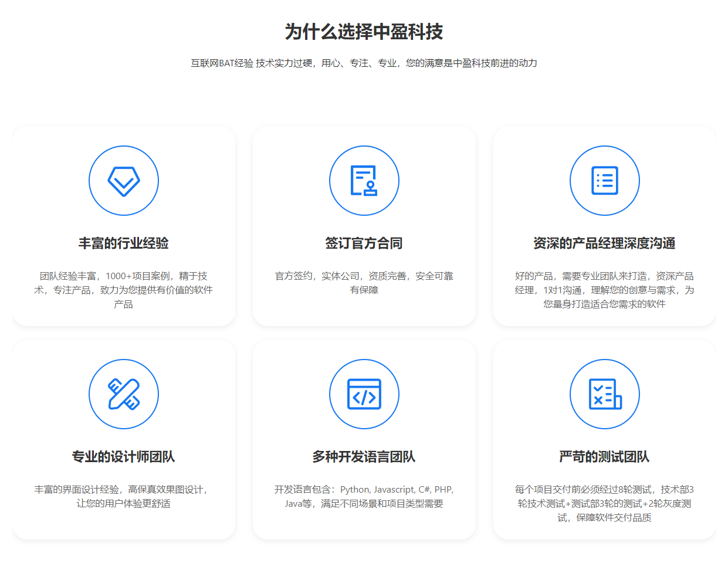The image size is (728, 563).
Task: Open the 资深的产品经理深度沟通 heading
Action: point(604,243)
